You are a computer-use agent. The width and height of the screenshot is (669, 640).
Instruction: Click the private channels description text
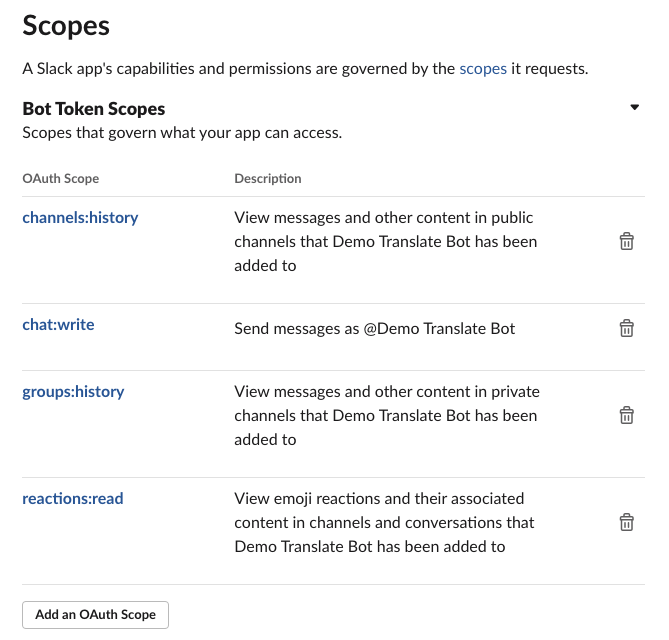point(387,415)
